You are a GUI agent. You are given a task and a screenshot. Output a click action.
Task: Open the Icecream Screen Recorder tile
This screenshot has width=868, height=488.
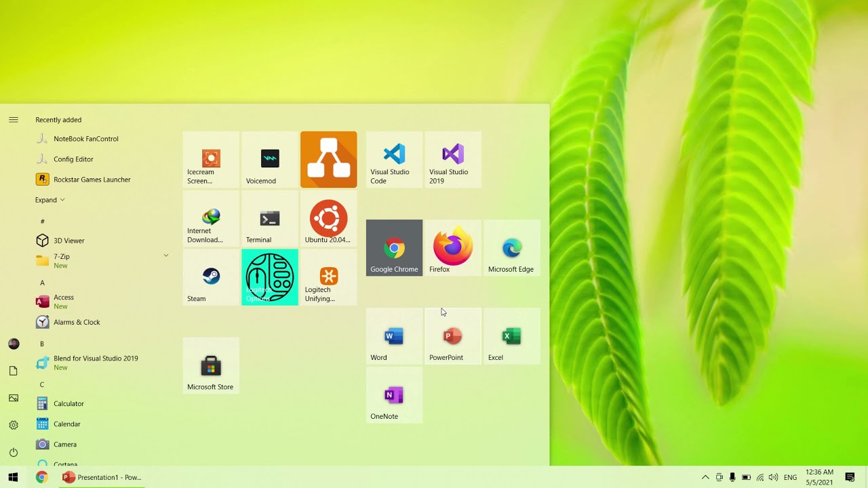click(x=211, y=159)
